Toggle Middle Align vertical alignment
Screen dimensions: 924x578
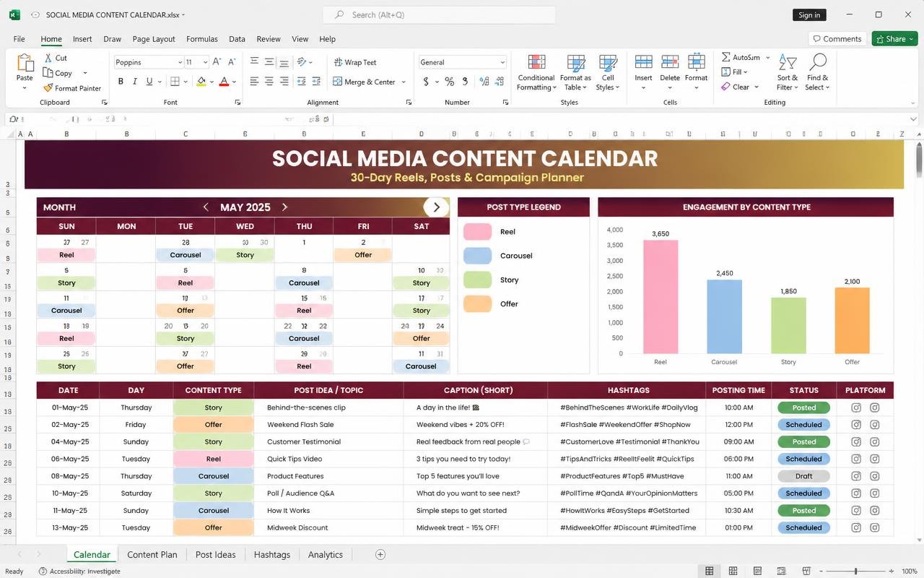[269, 62]
